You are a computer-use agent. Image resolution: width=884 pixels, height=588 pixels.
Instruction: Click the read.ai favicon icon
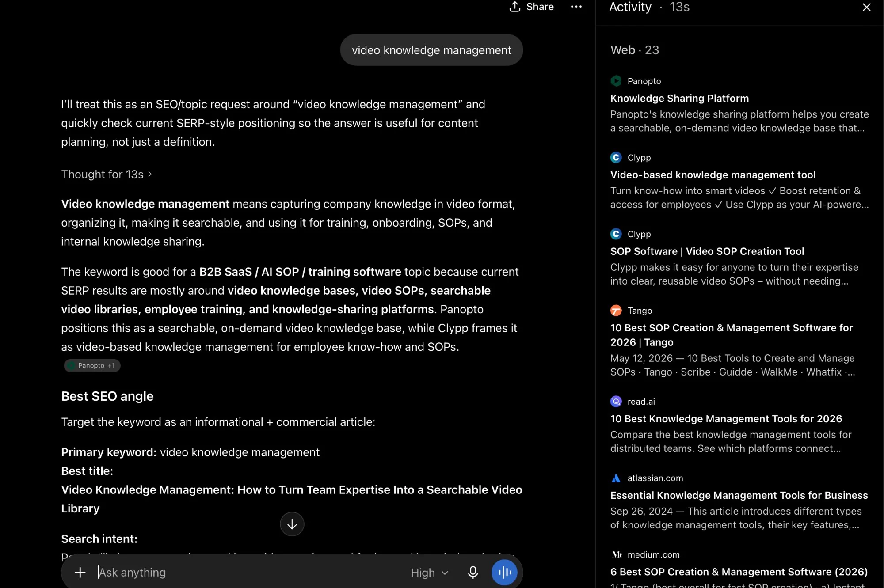[616, 402]
